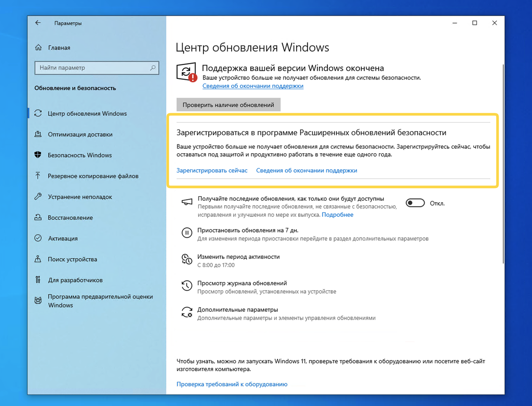Click the Обновление и безопасность heading
Screen dimensions: 532x406
pos(75,88)
